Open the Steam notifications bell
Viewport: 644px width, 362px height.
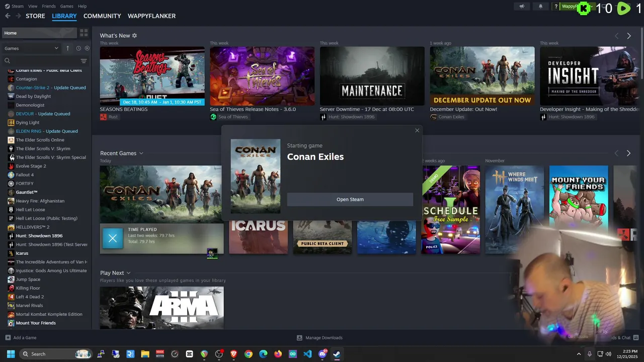[541, 7]
